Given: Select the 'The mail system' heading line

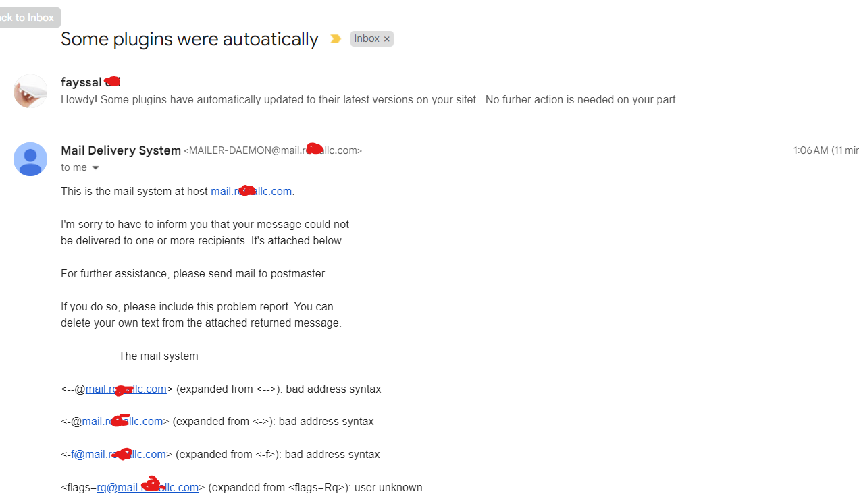Looking at the screenshot, I should 159,356.
